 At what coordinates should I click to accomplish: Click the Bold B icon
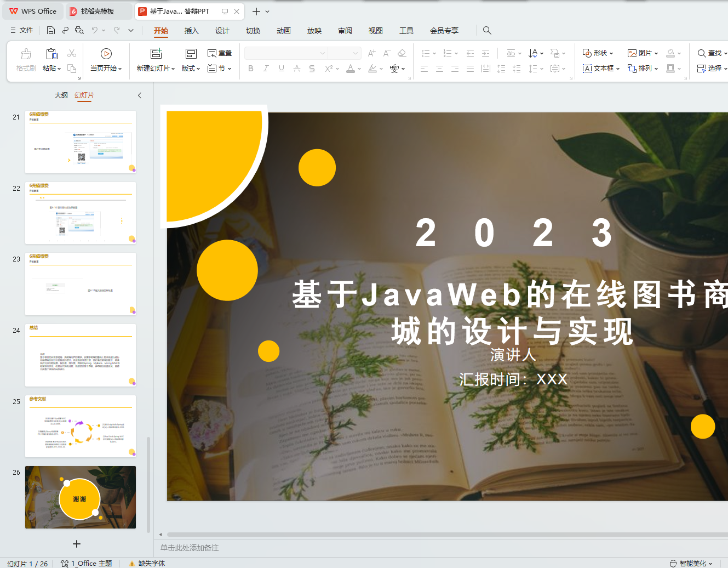[x=251, y=69]
